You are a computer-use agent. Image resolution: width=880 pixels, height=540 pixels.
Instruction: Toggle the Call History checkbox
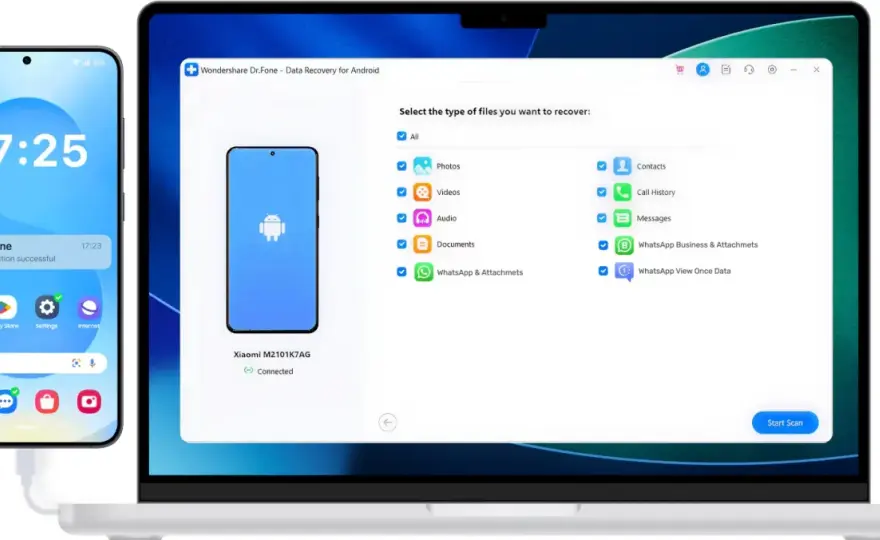[x=602, y=192]
